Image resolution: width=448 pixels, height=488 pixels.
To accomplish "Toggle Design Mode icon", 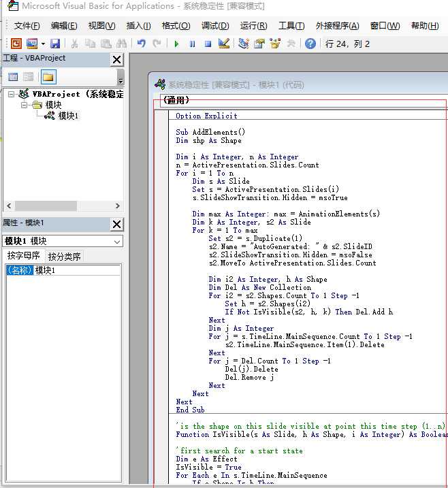I will tap(224, 44).
